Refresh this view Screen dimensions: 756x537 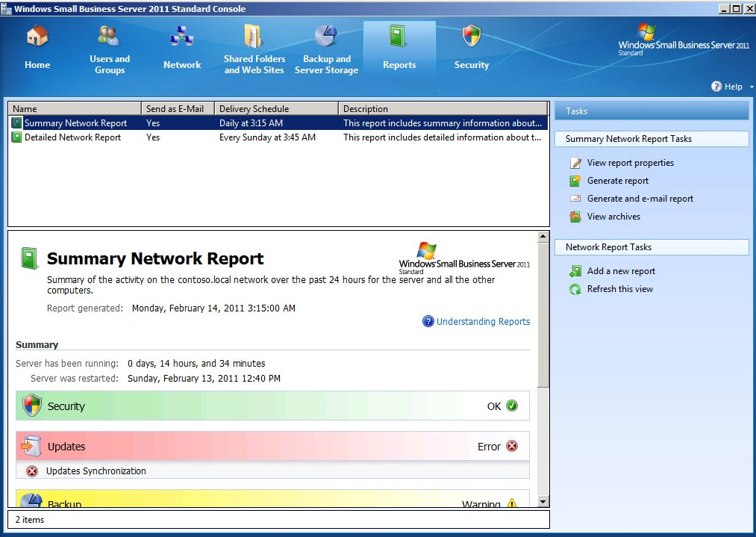[x=619, y=289]
